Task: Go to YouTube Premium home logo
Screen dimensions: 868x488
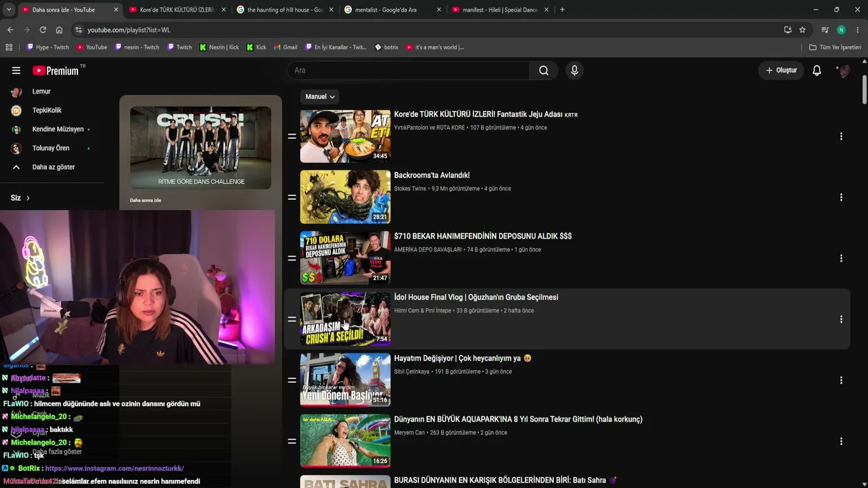Action: point(56,70)
